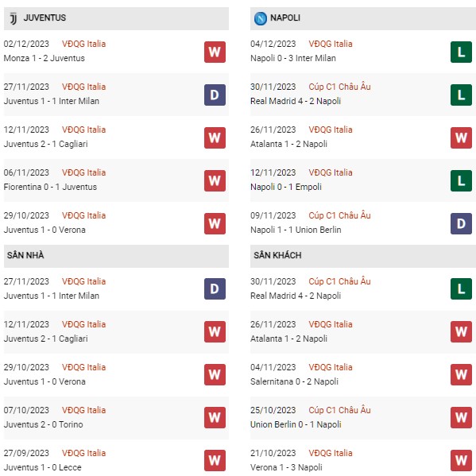This screenshot has height=476, width=476.
Task: Select the SÂN NHÀ section header
Action: tap(116, 256)
